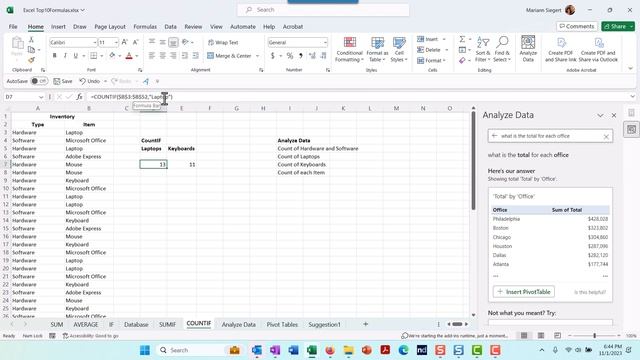640x360 pixels.
Task: Switch to the Analyze Data sheet tab
Action: [238, 324]
